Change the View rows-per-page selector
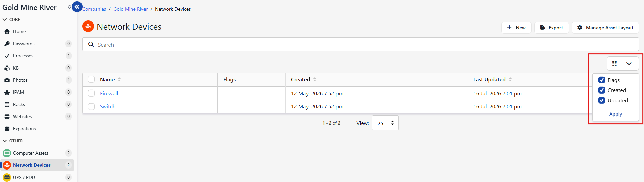 click(385, 123)
